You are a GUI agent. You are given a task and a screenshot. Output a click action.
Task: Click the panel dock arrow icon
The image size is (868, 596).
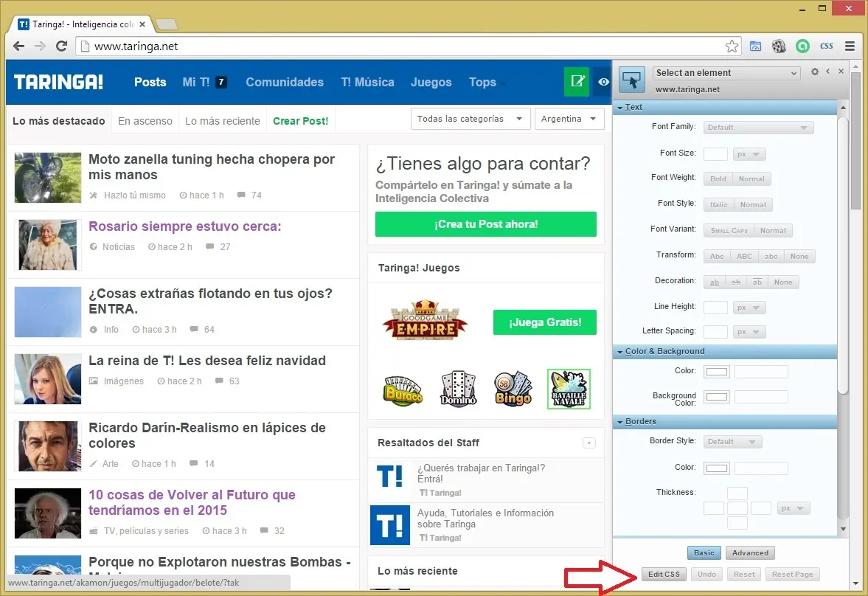828,72
